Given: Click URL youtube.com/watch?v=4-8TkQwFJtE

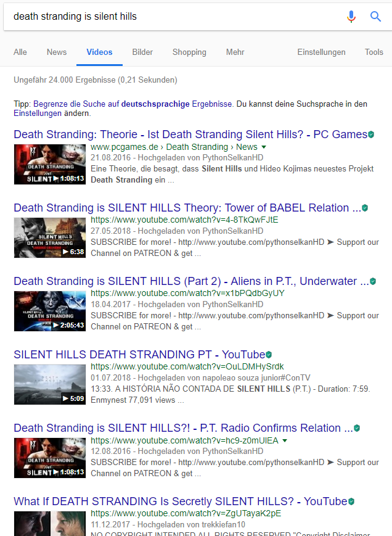Looking at the screenshot, I should (x=184, y=220).
